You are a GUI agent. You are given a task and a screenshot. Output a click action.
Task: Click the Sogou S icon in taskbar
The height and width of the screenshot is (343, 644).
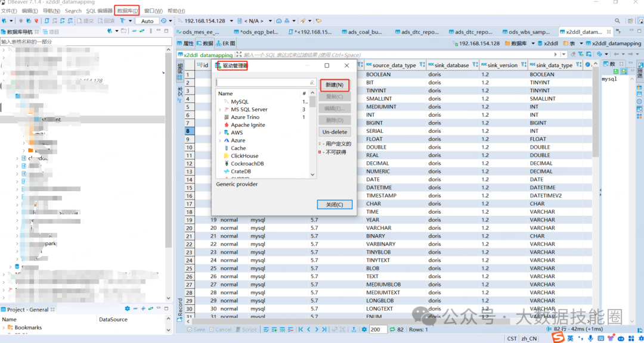(558, 338)
